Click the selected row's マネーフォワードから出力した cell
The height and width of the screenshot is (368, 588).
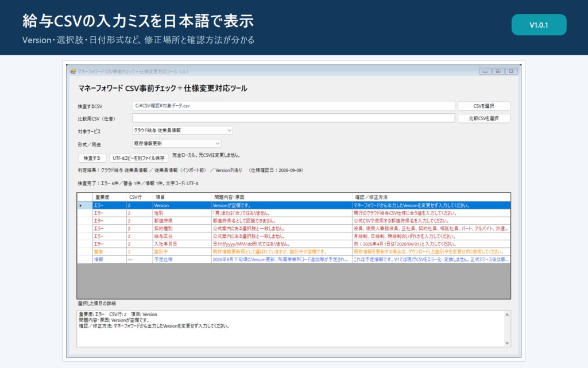(x=431, y=205)
